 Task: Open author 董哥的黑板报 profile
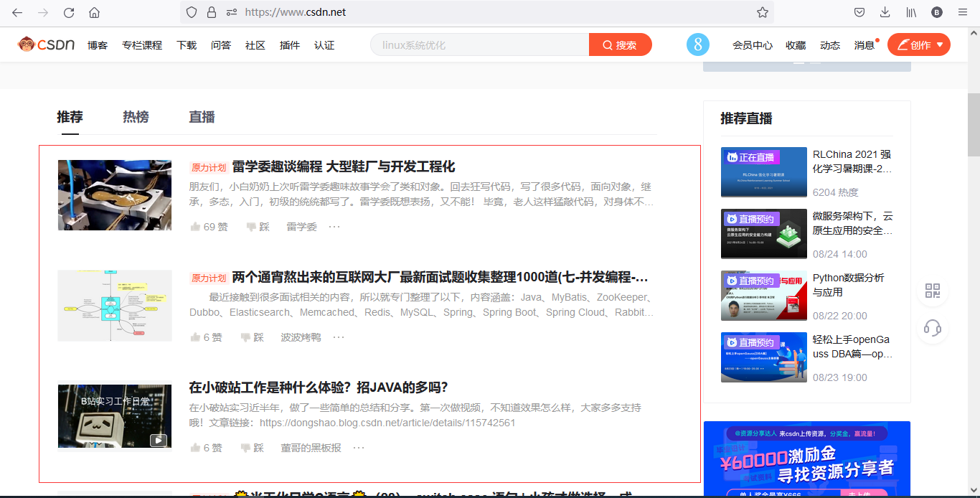pyautogui.click(x=311, y=448)
